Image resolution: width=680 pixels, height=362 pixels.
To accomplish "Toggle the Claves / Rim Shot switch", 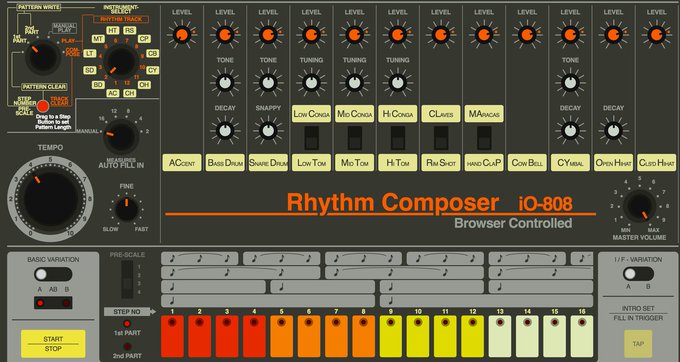I will click(x=441, y=138).
